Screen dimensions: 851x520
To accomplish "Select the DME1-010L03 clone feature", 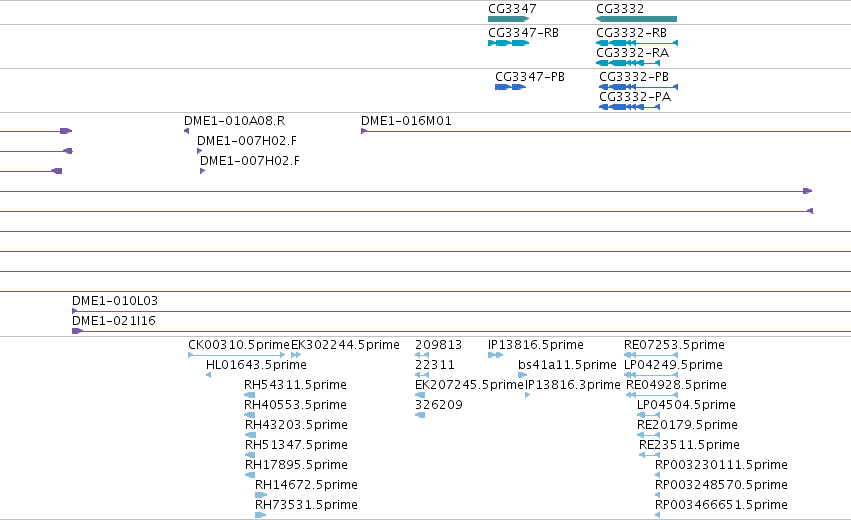I will pos(461,311).
